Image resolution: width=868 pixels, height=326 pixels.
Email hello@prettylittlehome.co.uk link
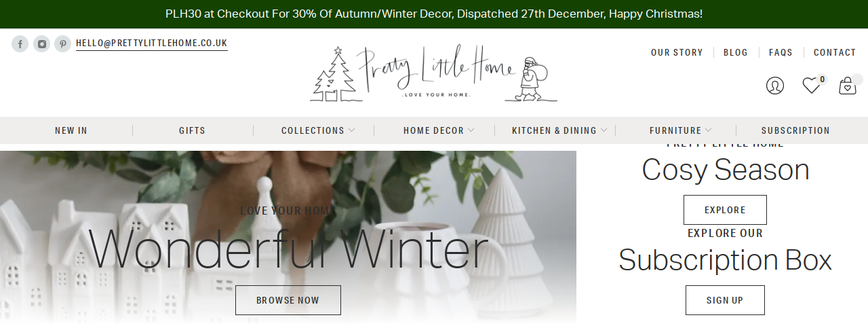click(152, 43)
